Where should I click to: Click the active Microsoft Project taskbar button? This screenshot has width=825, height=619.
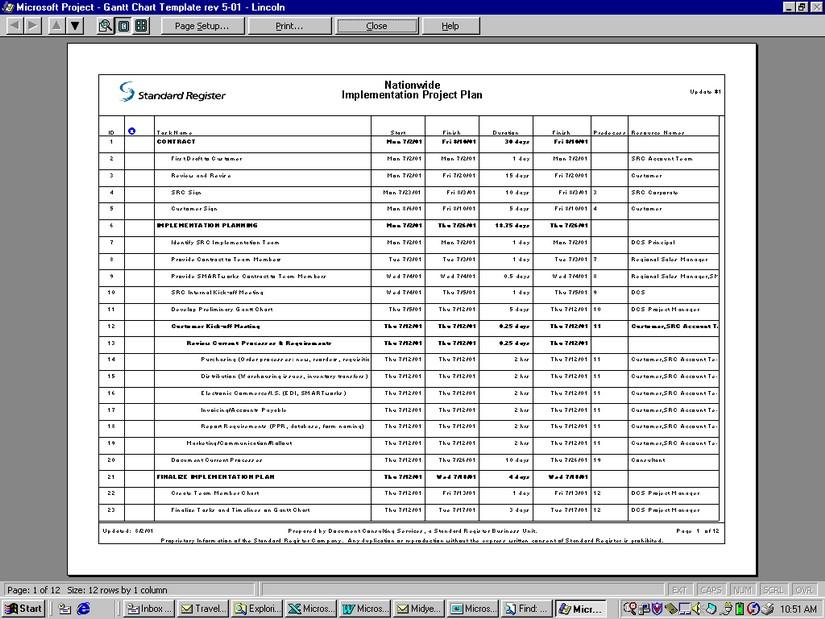[x=581, y=608]
